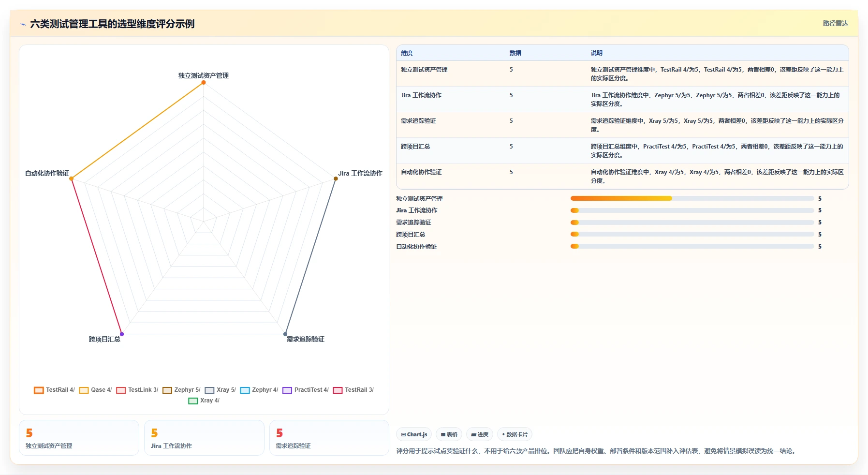
Task: Click the page title 六类测试管理工具的选型维度评分示例
Action: [112, 24]
